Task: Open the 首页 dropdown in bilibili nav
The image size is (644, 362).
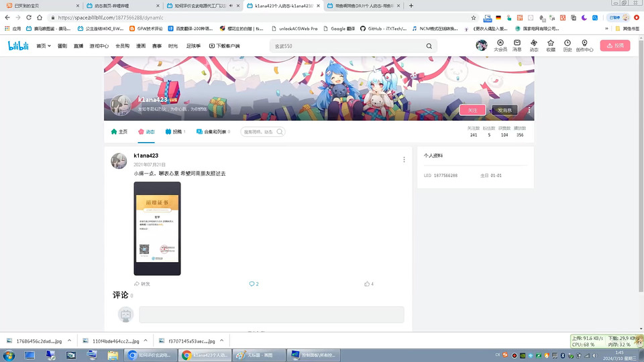Action: pyautogui.click(x=44, y=46)
